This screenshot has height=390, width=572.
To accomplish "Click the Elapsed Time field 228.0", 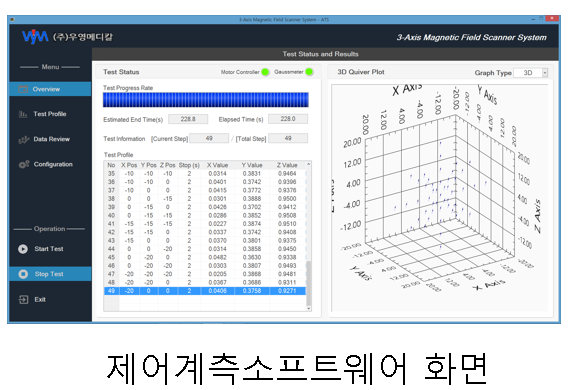I will 288,119.
